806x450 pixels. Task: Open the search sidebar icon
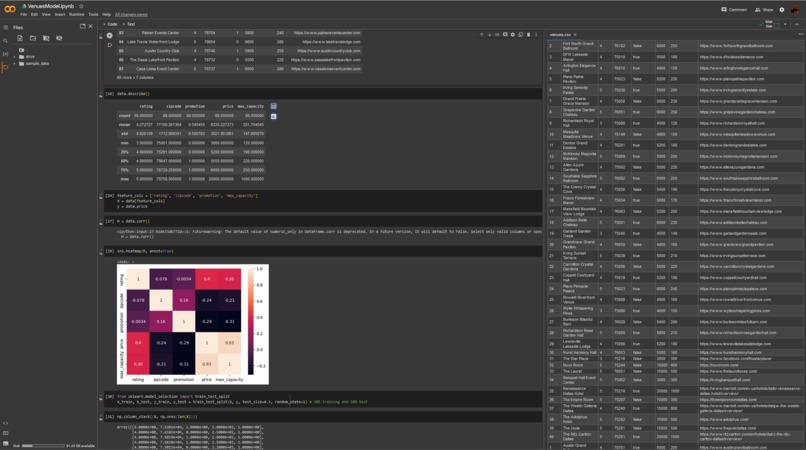point(6,41)
